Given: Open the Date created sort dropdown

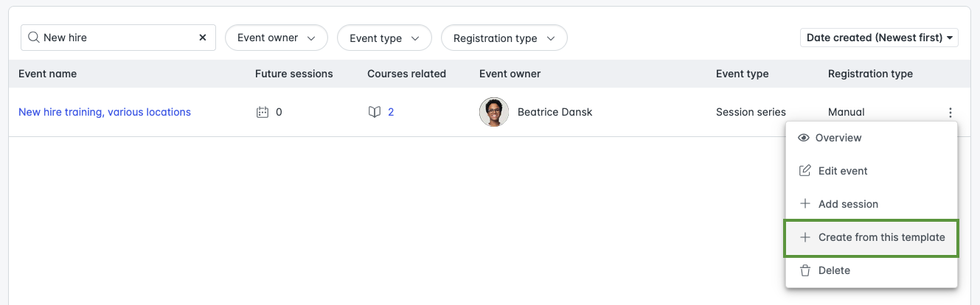Looking at the screenshot, I should 879,38.
